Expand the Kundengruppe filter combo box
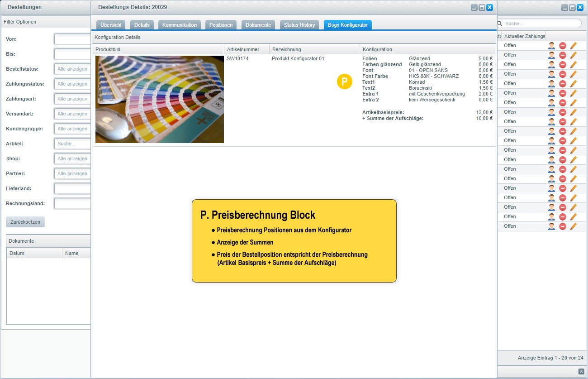The image size is (588, 379). (72, 129)
